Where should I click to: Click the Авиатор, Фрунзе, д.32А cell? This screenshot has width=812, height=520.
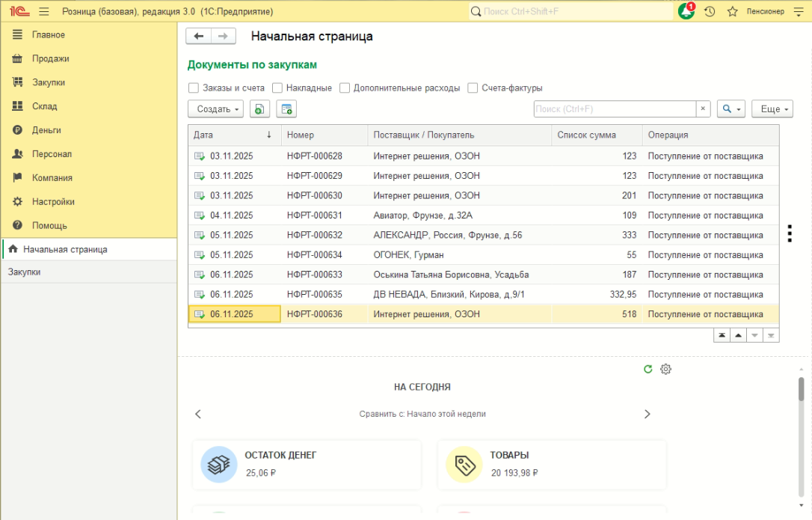(x=460, y=215)
